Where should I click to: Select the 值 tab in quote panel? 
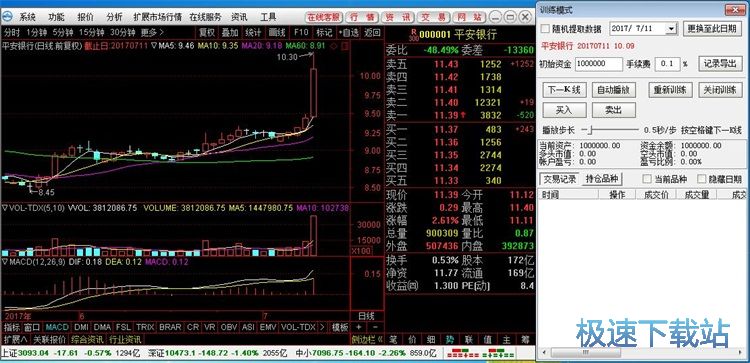point(488,340)
